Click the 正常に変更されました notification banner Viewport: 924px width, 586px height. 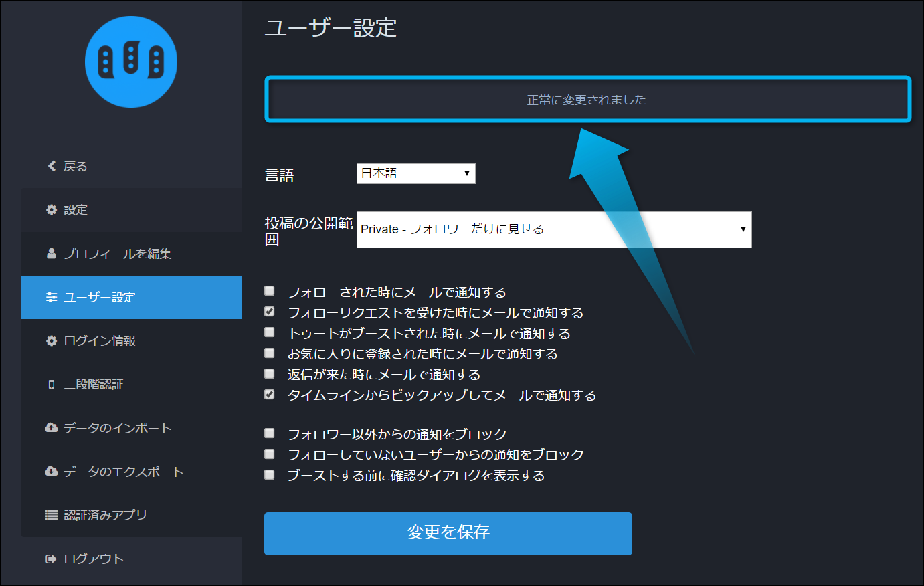(587, 100)
